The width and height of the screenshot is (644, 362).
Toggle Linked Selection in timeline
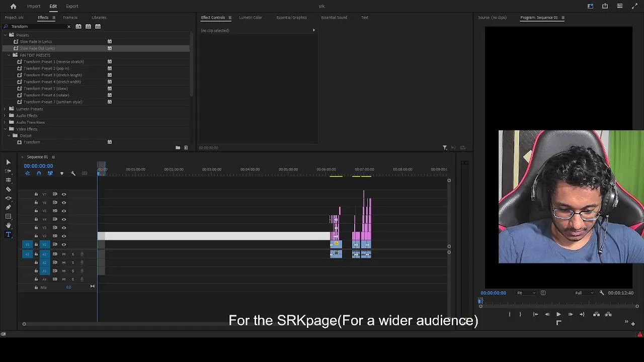click(50, 173)
